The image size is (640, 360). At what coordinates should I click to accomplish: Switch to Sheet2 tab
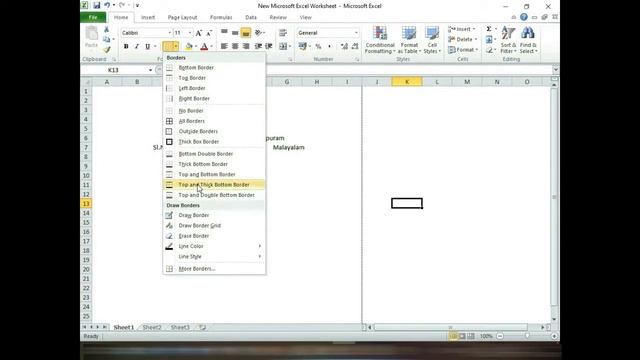tap(152, 327)
